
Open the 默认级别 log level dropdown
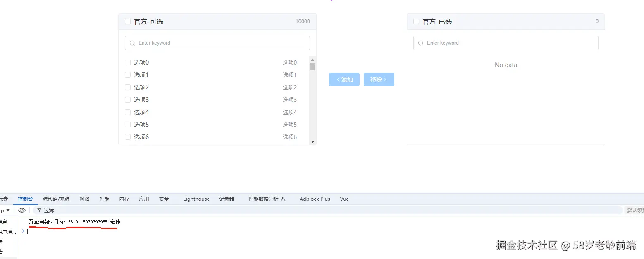(x=634, y=210)
